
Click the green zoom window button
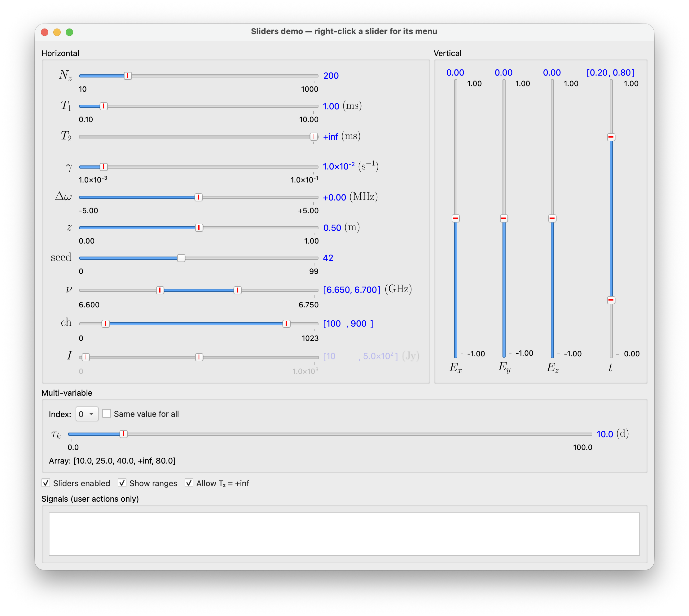(x=69, y=32)
